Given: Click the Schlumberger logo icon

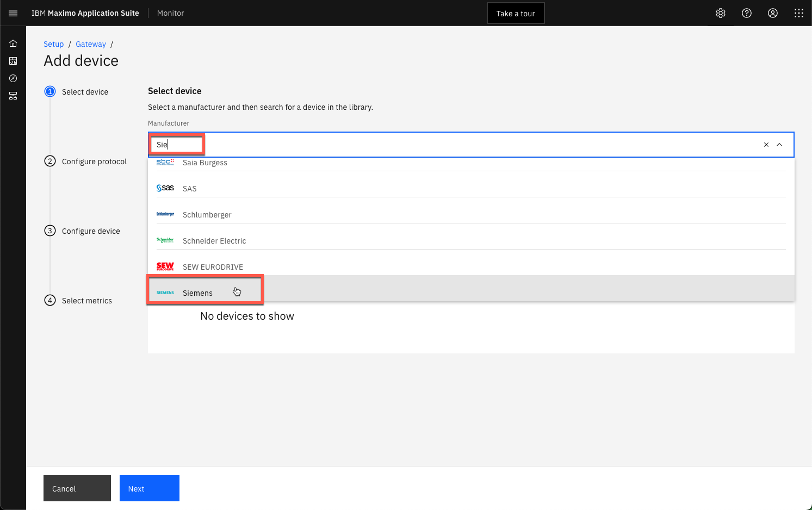Looking at the screenshot, I should coord(165,214).
